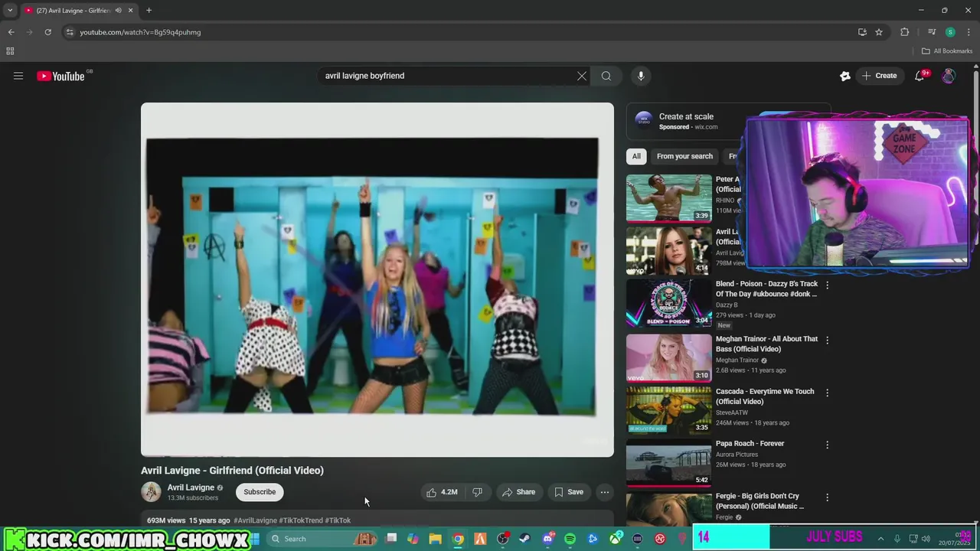
Task: Open the YouTube notifications bell
Action: [x=920, y=76]
